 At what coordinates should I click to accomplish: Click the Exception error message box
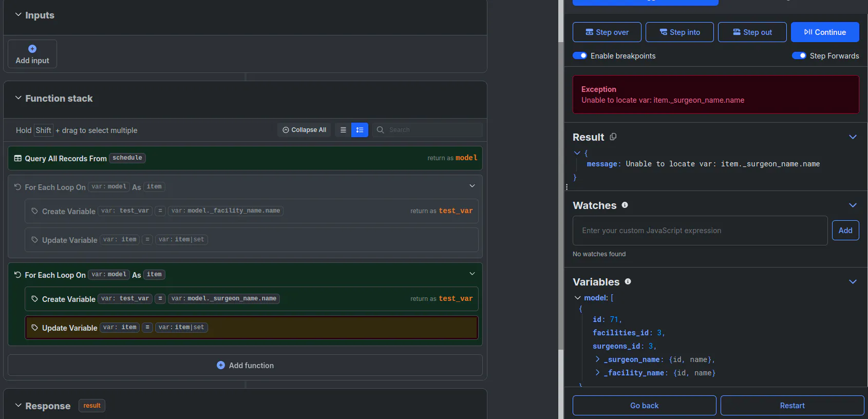point(716,94)
